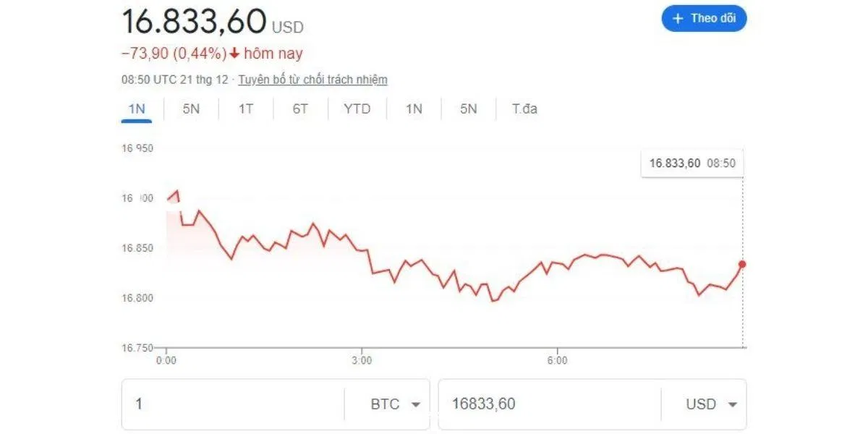Switch to the YTD time range tab
This screenshot has width=868, height=434.
(357, 109)
